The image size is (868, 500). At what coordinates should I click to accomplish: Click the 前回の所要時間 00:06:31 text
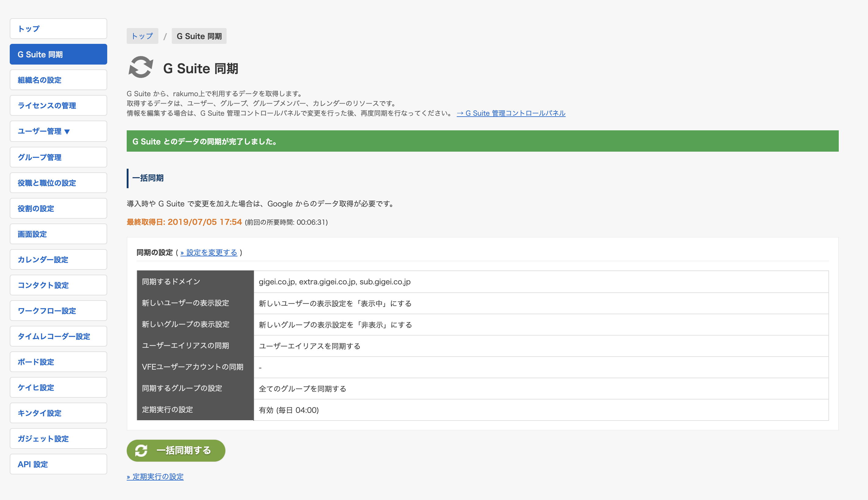[x=286, y=223]
